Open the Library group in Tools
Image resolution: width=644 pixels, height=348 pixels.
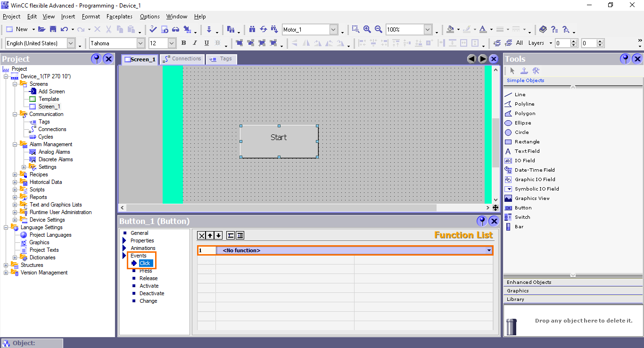pos(573,299)
